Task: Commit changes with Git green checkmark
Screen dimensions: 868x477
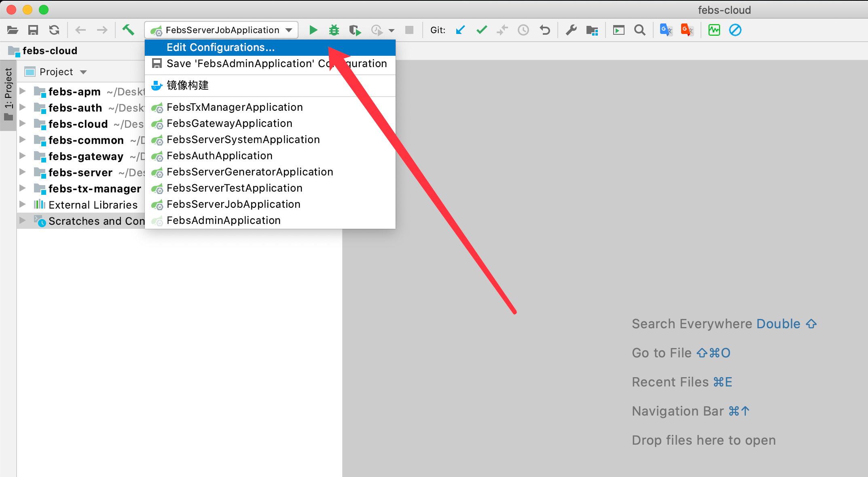Action: (482, 30)
